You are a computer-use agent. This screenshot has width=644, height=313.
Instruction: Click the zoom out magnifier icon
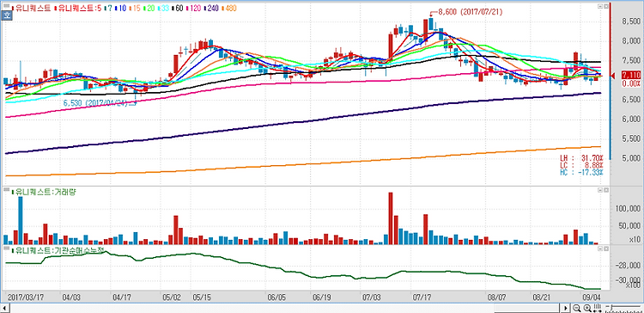(577, 308)
